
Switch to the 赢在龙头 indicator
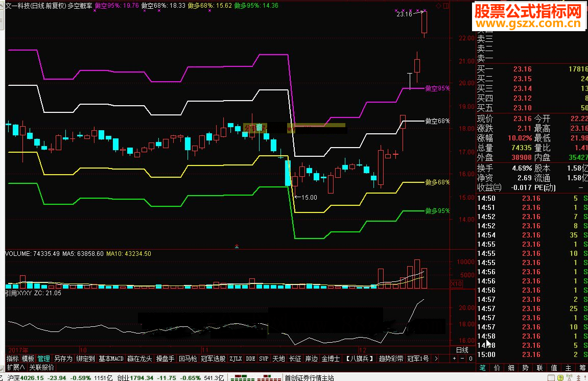[139, 359]
